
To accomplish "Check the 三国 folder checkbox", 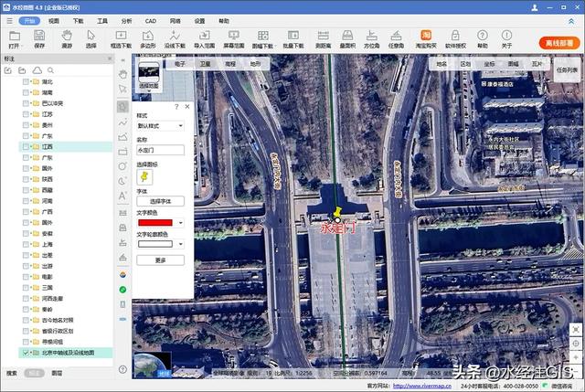I will pyautogui.click(x=26, y=288).
